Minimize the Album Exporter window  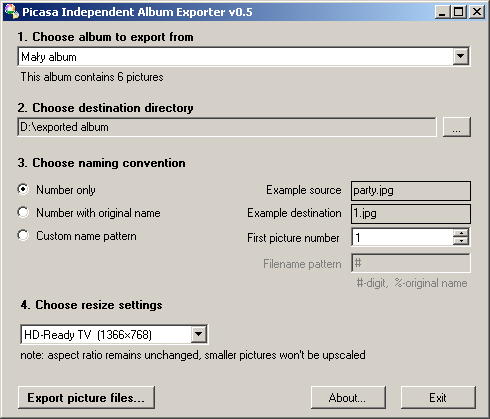(x=442, y=12)
